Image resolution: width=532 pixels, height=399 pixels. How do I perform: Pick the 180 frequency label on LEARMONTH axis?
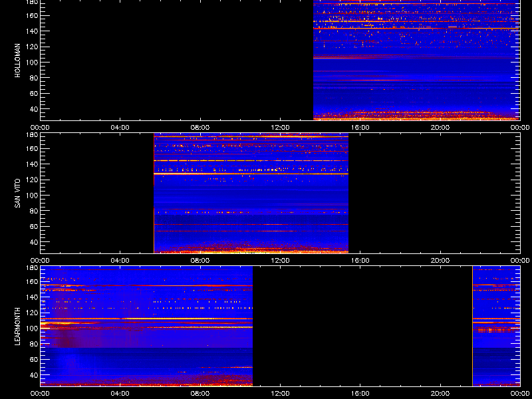pos(32,268)
